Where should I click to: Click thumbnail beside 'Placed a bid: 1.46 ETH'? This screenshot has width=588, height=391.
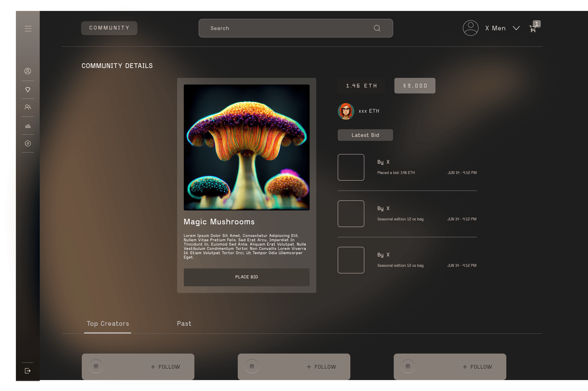351,167
